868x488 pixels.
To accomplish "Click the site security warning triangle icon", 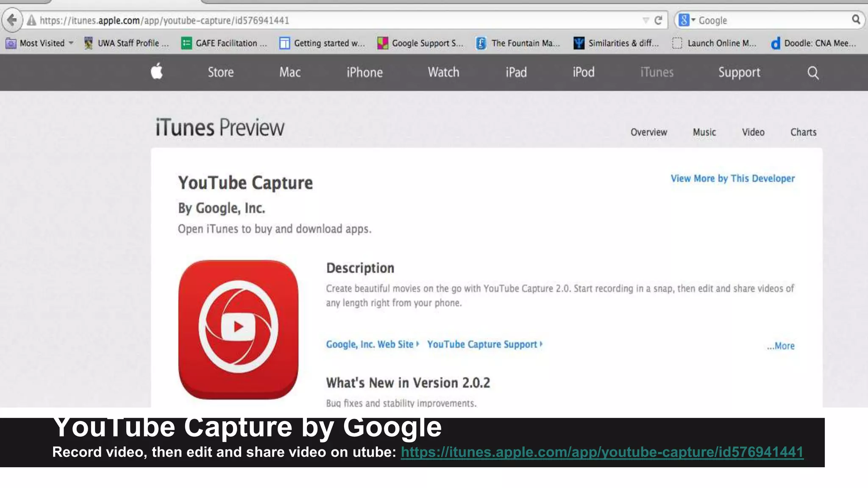I will point(31,20).
